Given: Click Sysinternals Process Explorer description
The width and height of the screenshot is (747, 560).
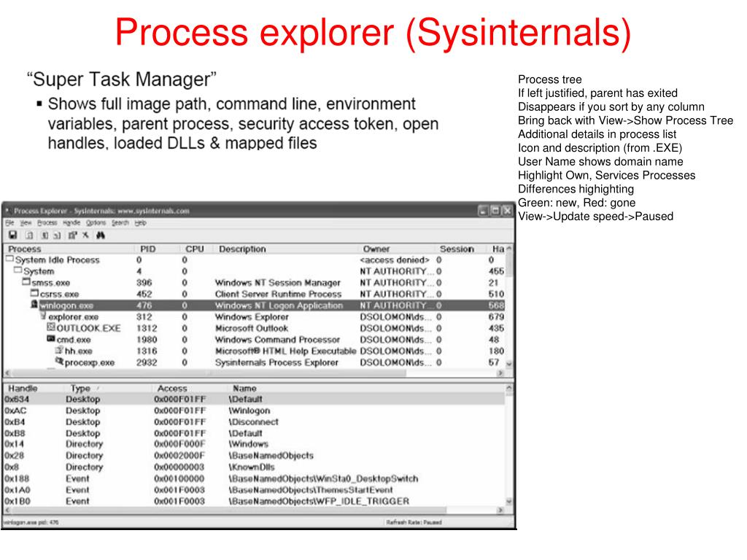Looking at the screenshot, I should click(x=276, y=363).
